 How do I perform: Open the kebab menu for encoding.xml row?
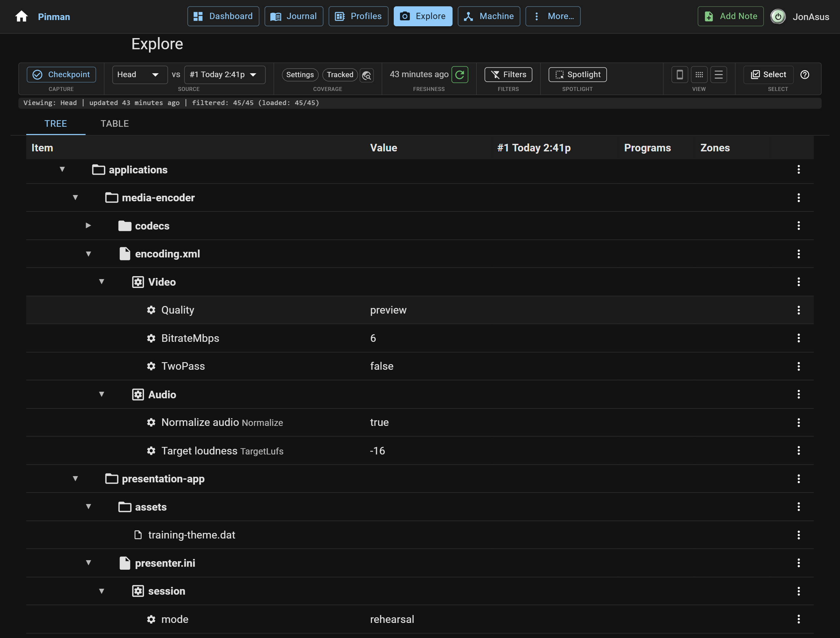pos(799,254)
